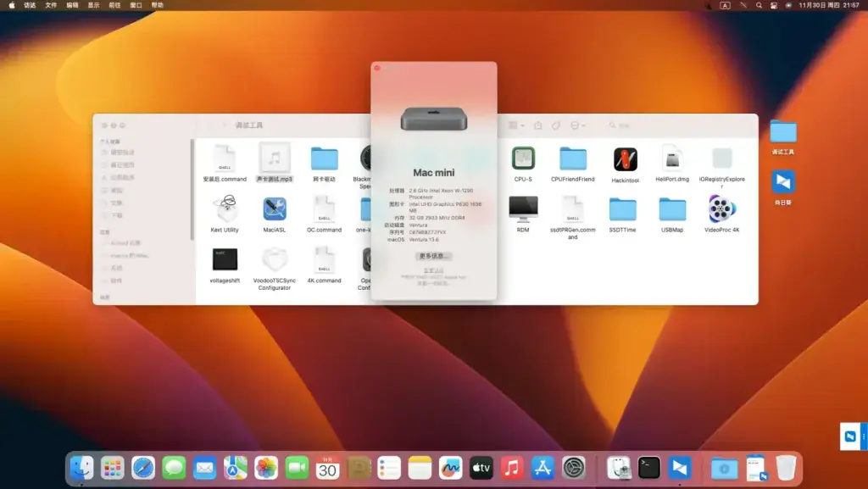Viewport: 868px width, 489px height.
Task: Select the ssdtPRGen.command script file
Action: [x=573, y=209]
